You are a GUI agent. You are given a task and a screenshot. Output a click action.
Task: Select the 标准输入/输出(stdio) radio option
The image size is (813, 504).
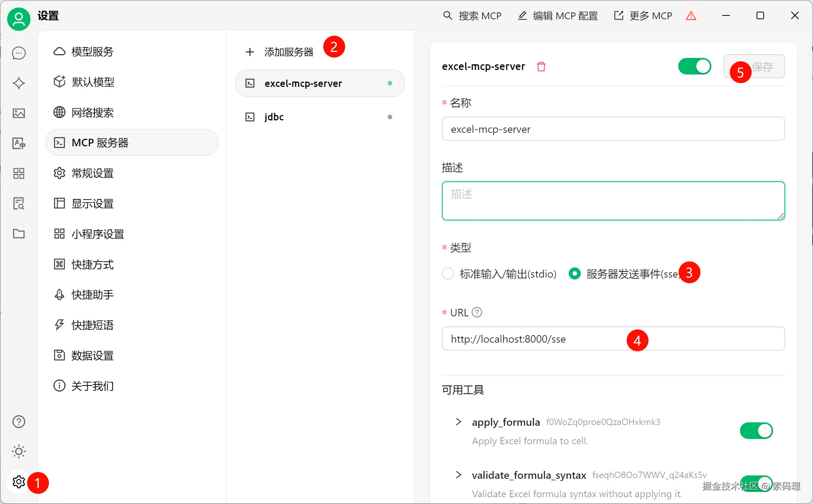(x=448, y=274)
